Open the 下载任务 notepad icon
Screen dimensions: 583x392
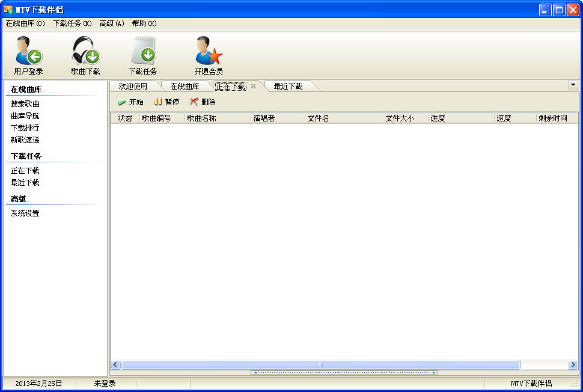click(x=143, y=51)
